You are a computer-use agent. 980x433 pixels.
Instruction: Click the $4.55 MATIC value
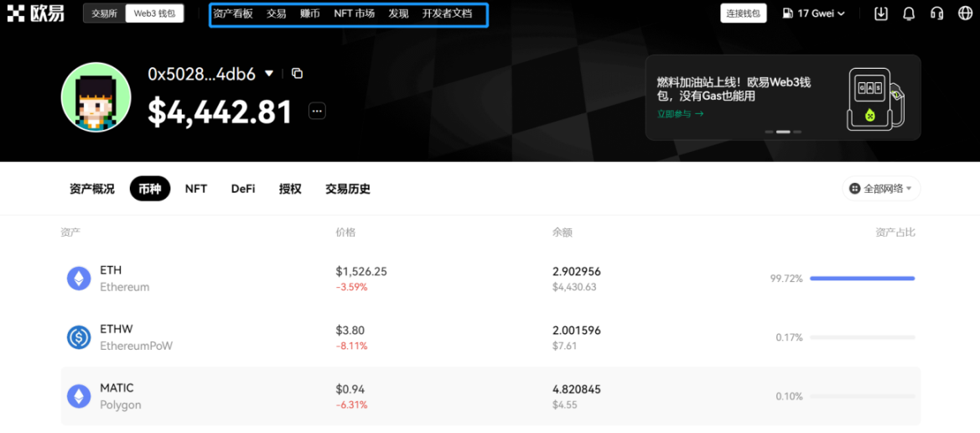[x=564, y=404]
